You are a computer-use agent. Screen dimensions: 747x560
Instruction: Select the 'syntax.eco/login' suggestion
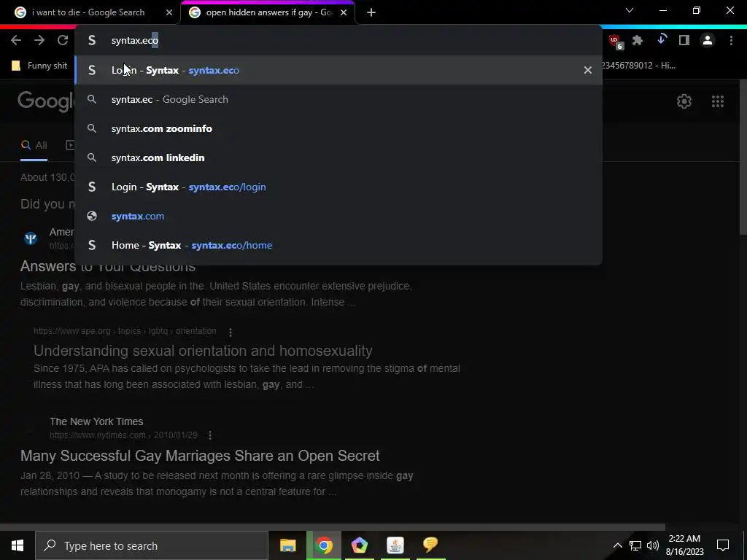click(338, 187)
